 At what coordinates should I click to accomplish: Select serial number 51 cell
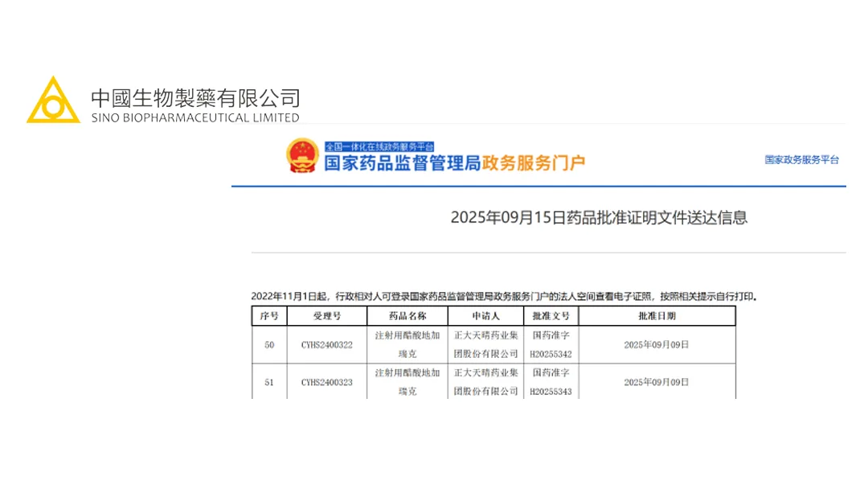[268, 383]
